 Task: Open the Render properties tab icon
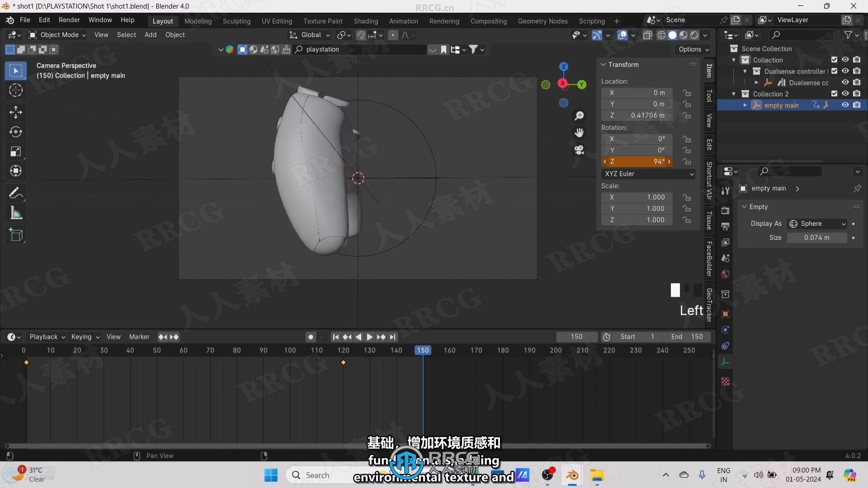(x=725, y=211)
